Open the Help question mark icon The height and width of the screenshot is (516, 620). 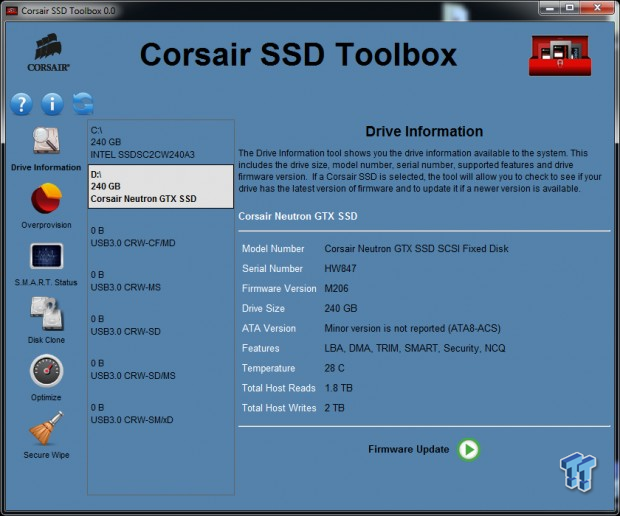[21, 104]
